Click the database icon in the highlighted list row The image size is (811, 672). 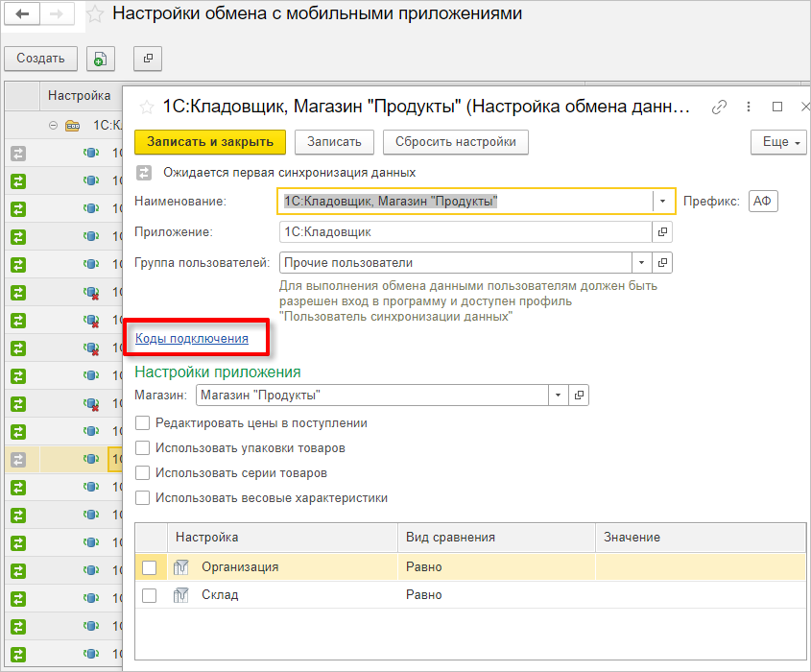pyautogui.click(x=91, y=458)
